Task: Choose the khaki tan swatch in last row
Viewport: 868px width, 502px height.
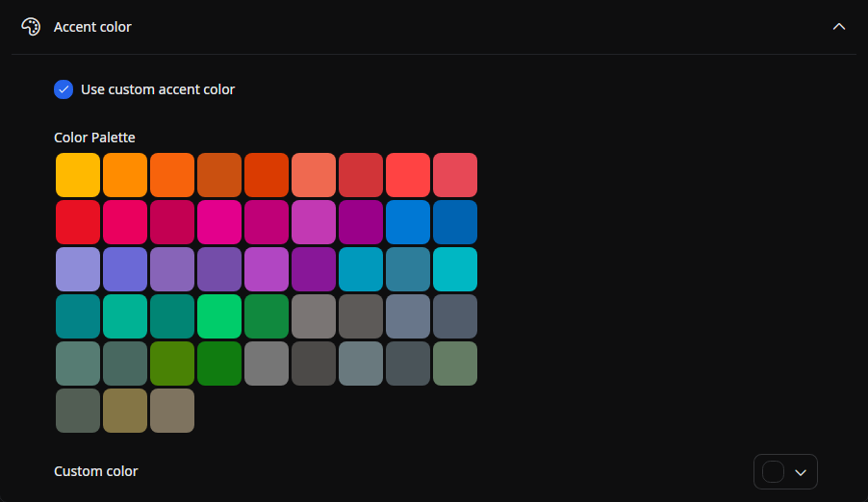Action: (x=125, y=410)
